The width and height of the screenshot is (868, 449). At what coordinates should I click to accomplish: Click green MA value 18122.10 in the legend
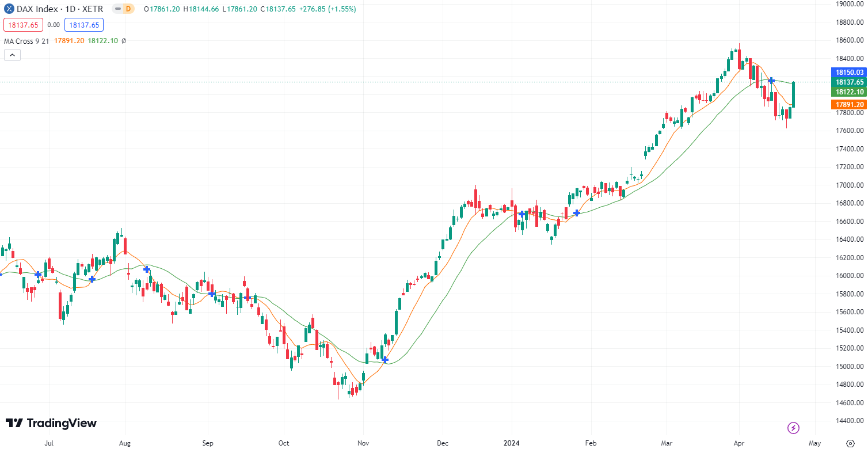pos(103,41)
